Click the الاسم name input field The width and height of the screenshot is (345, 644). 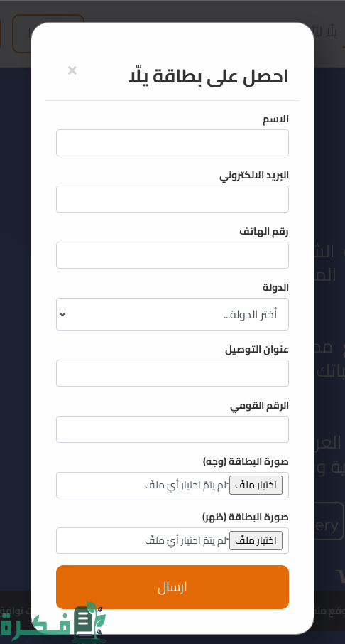[x=172, y=143]
